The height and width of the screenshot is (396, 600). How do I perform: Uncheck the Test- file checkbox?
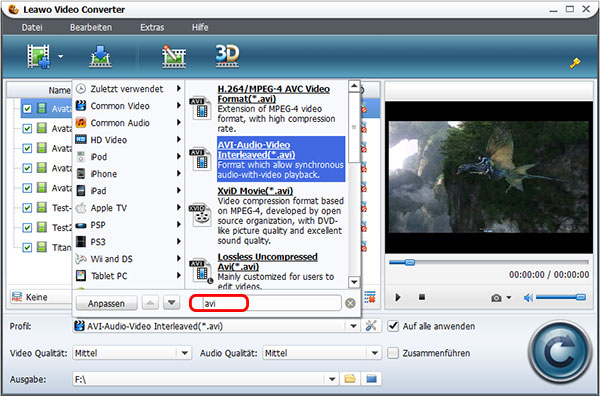[27, 208]
